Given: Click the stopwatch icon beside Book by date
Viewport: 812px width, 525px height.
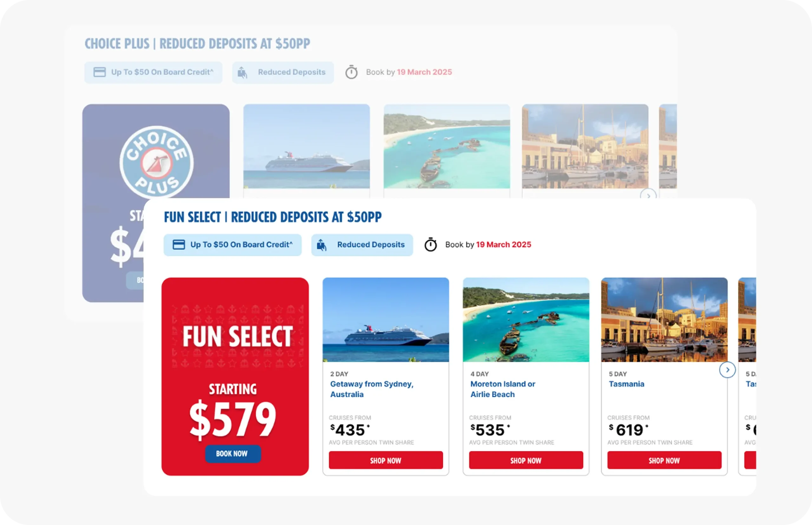Looking at the screenshot, I should (x=430, y=244).
